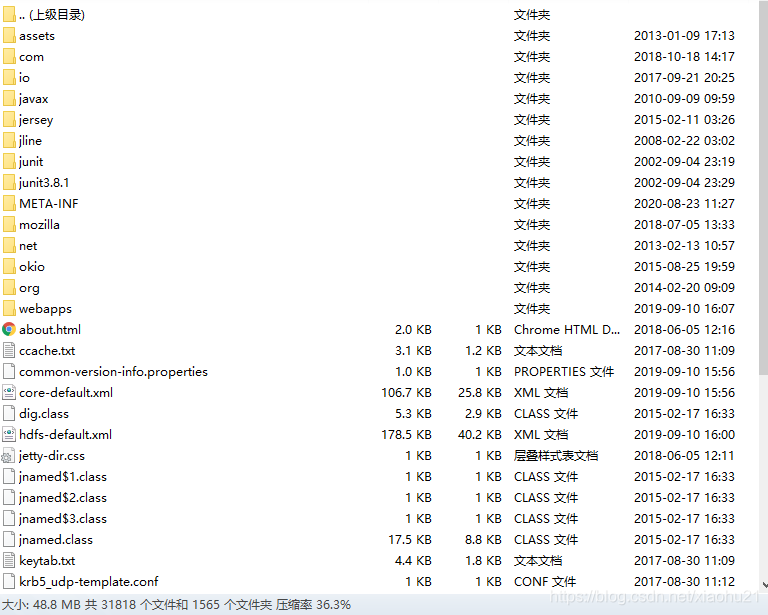The width and height of the screenshot is (768, 615).
Task: Select the jetty-dir.css stylesheet icon
Action: (x=8, y=456)
